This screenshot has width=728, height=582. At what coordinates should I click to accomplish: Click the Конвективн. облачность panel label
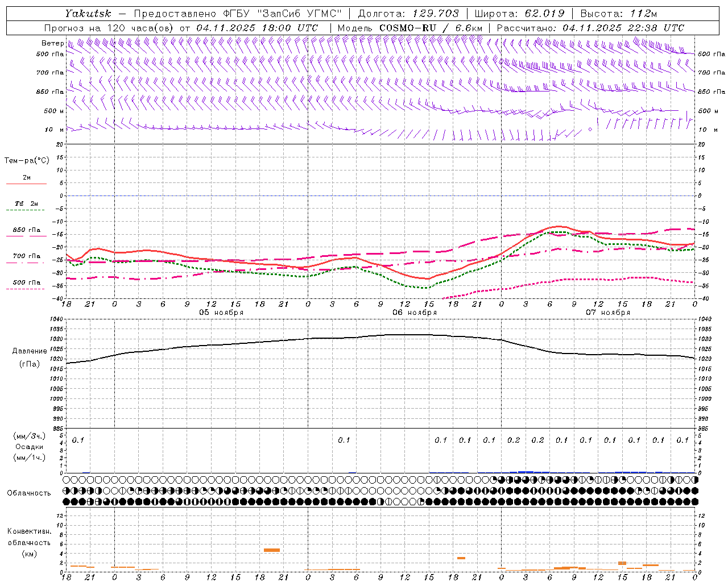pos(29,537)
